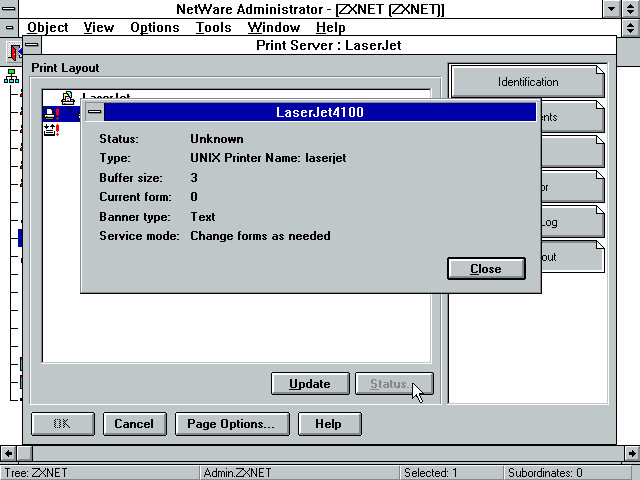
Task: Click the Banner type 'Text' value
Action: (x=203, y=217)
